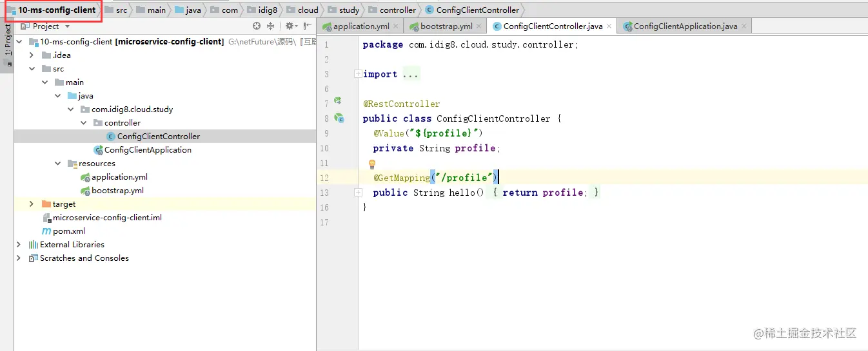The height and width of the screenshot is (351, 868).
Task: Select microservice-config-client.iml file
Action: [x=101, y=218]
